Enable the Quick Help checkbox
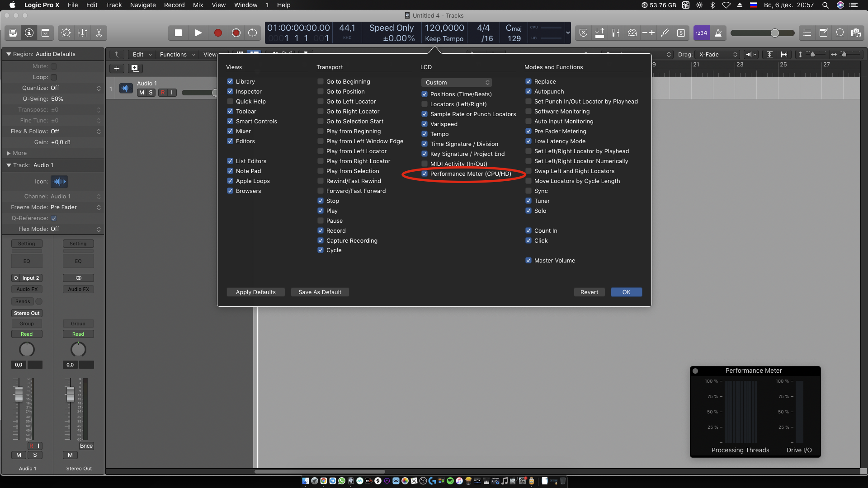Image resolution: width=868 pixels, height=488 pixels. (x=230, y=102)
